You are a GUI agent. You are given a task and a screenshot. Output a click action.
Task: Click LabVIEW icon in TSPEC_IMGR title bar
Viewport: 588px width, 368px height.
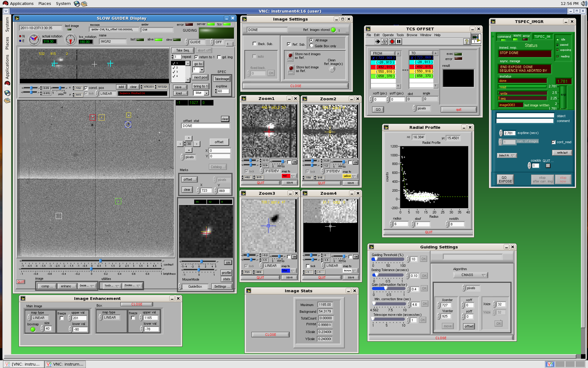493,21
